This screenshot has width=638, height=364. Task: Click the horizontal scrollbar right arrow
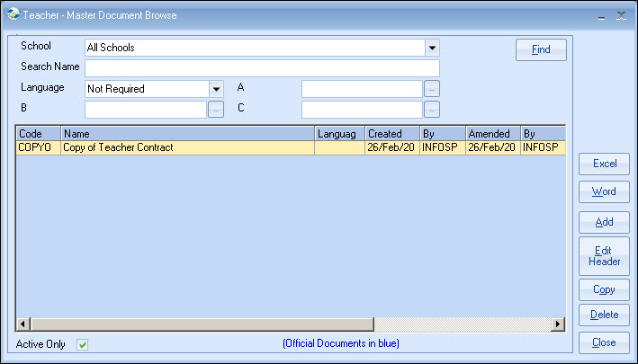coord(558,324)
